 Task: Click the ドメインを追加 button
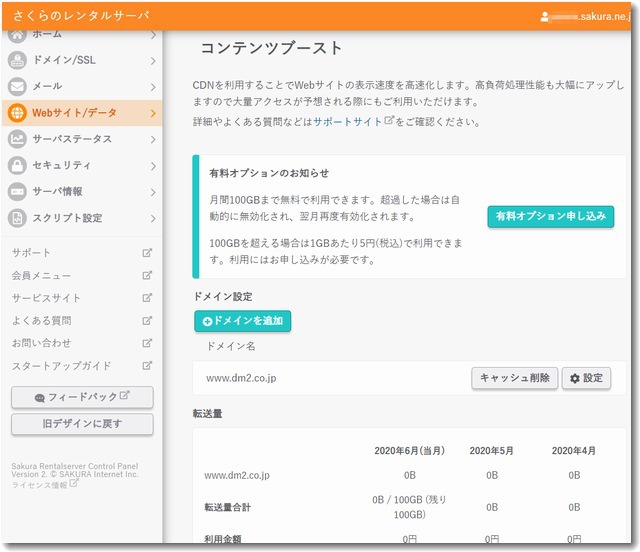point(243,321)
